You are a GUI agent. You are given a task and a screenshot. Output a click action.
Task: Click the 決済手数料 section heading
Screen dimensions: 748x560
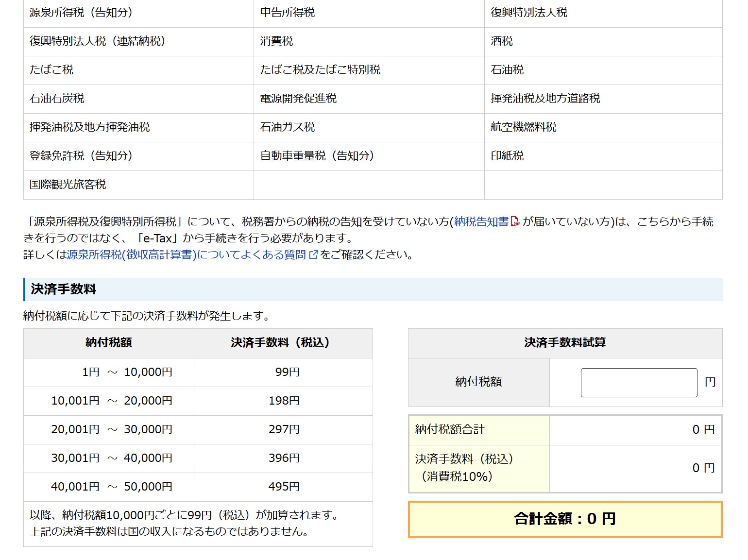[x=64, y=289]
